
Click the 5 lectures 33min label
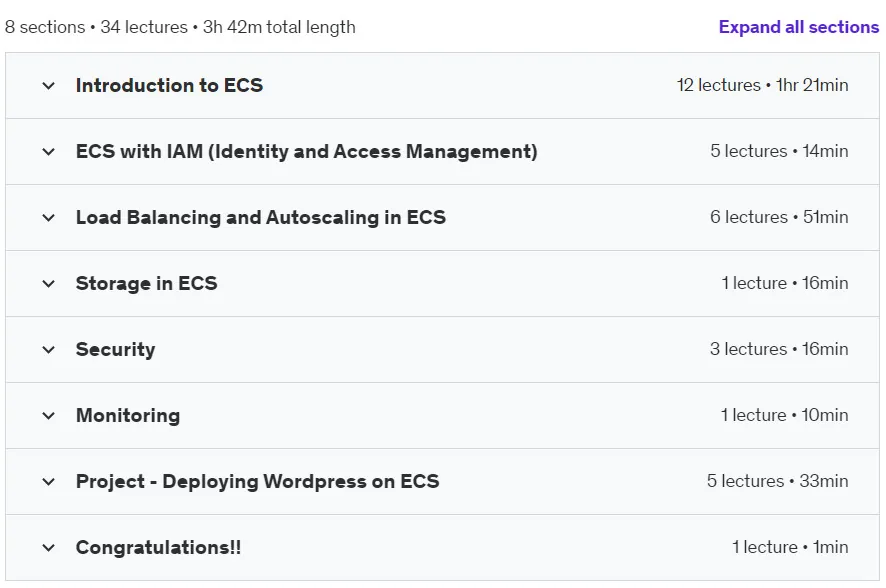point(778,481)
